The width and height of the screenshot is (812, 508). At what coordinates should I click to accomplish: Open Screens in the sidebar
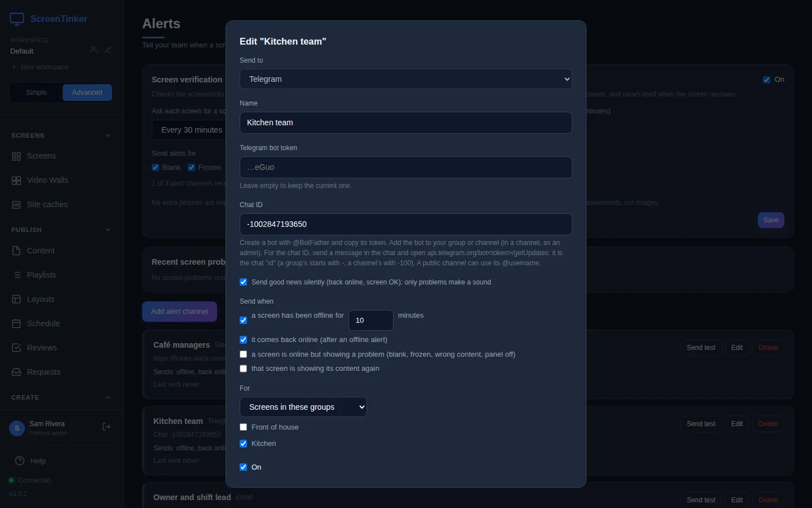tap(61, 156)
